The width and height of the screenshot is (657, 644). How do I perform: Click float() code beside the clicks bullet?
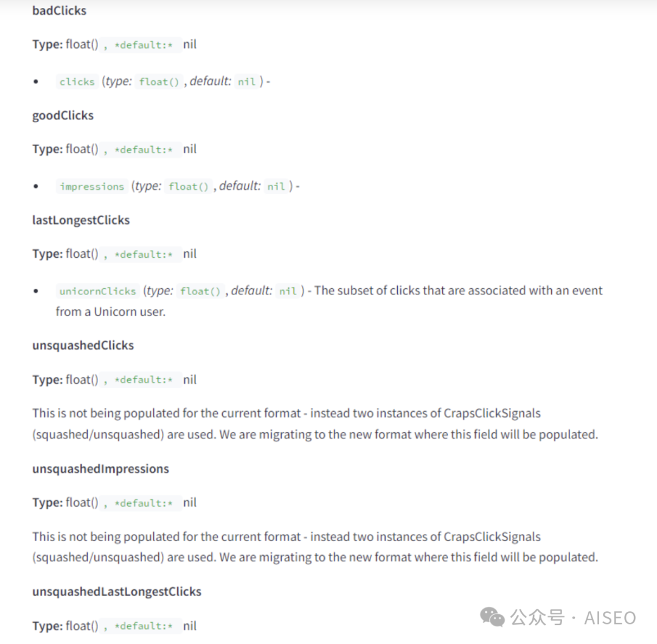pos(159,81)
